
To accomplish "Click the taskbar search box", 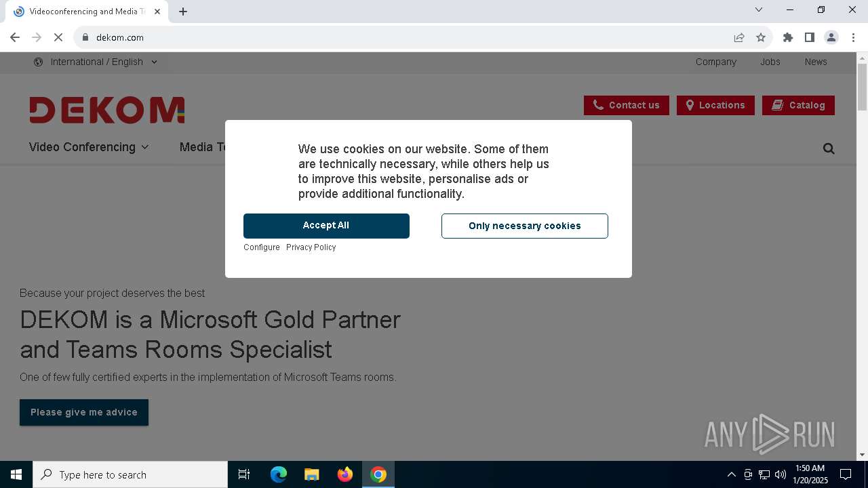I will tap(130, 474).
